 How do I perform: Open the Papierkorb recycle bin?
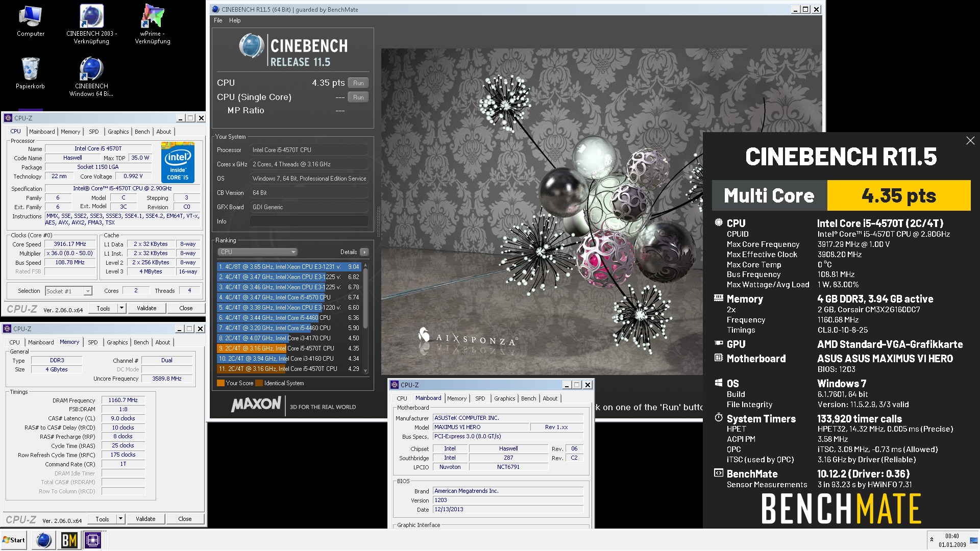pyautogui.click(x=30, y=73)
